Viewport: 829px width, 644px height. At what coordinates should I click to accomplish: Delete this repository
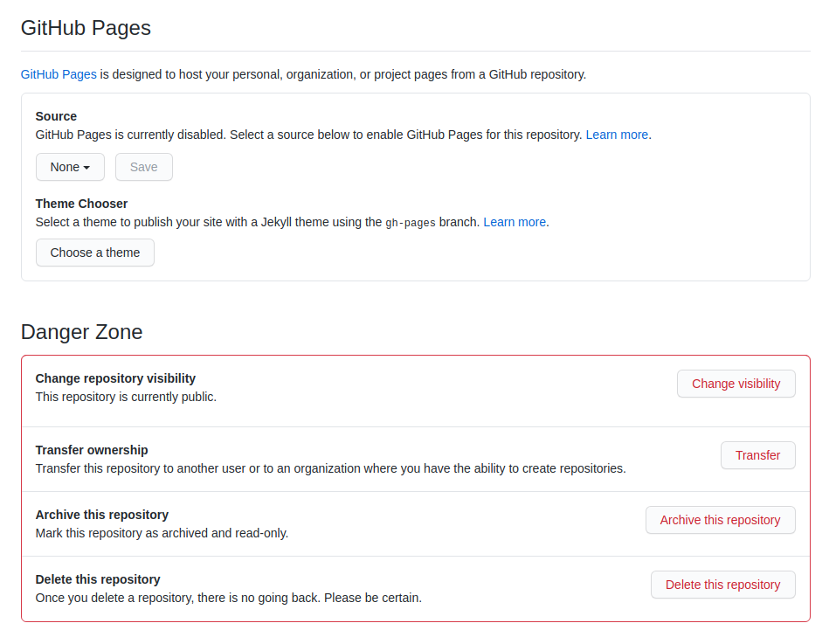point(722,585)
